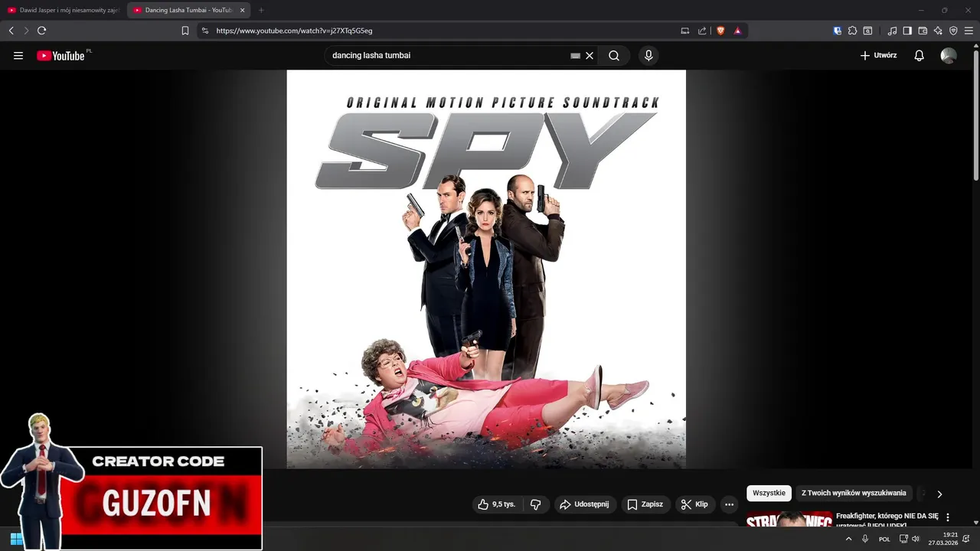Open Brave Shields lion icon
Image resolution: width=980 pixels, height=551 pixels.
(720, 31)
